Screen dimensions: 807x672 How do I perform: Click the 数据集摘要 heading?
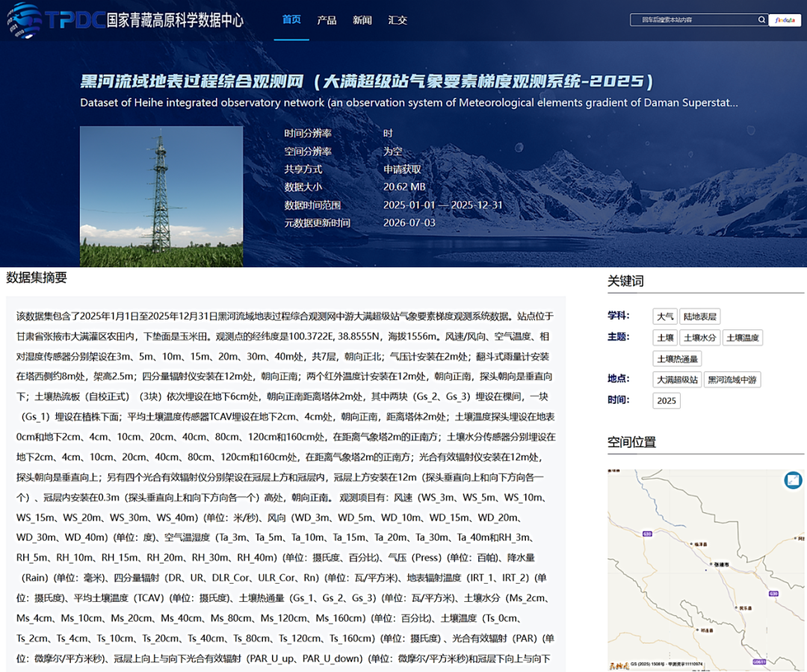click(37, 278)
